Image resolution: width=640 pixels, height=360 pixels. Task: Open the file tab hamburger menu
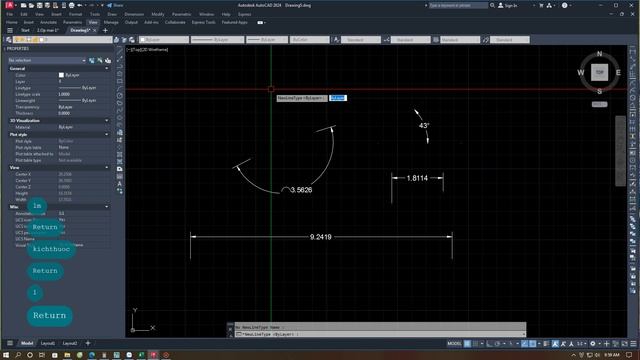pos(10,31)
